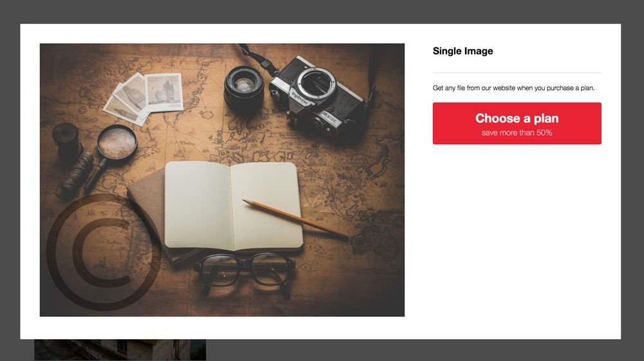This screenshot has width=644, height=361.
Task: Click the copyright watermark on the photo
Action: 102,252
